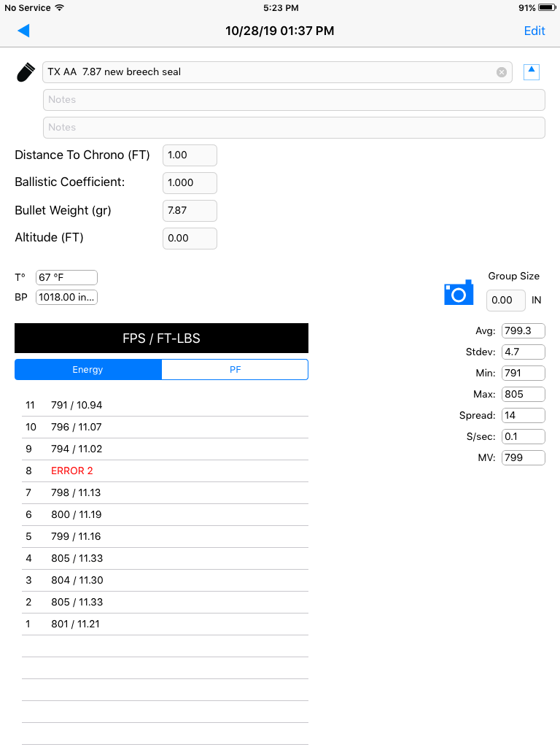Screen dimensions: 560x747
Task: Edit the Distance To Chrono value
Action: 190,155
